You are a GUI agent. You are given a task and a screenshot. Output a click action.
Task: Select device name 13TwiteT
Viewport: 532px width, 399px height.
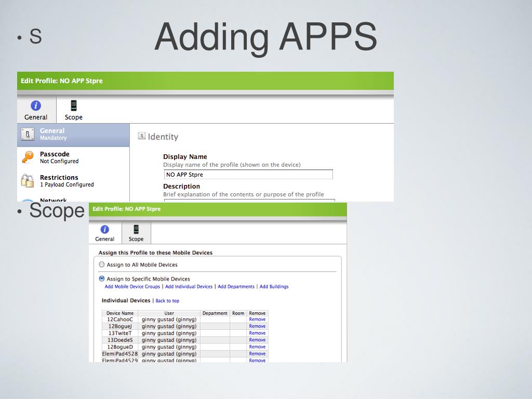[120, 333]
